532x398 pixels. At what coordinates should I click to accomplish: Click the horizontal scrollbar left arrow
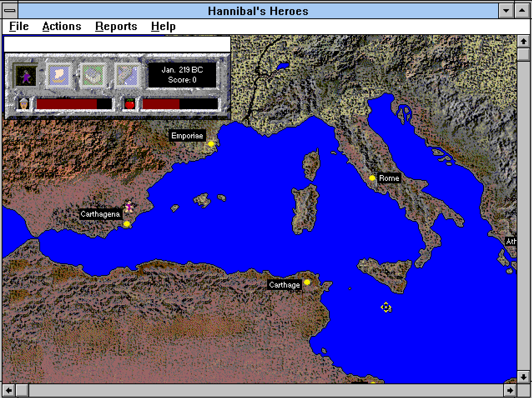9,390
